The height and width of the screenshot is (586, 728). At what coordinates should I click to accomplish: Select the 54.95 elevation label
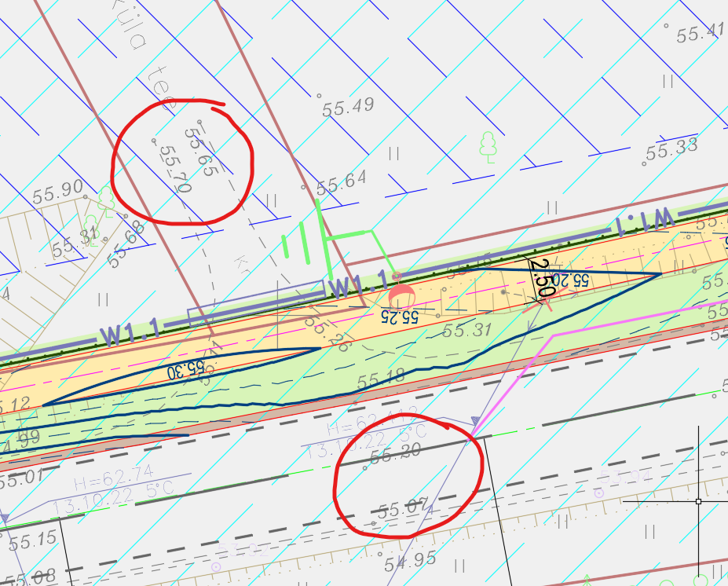pyautogui.click(x=411, y=561)
